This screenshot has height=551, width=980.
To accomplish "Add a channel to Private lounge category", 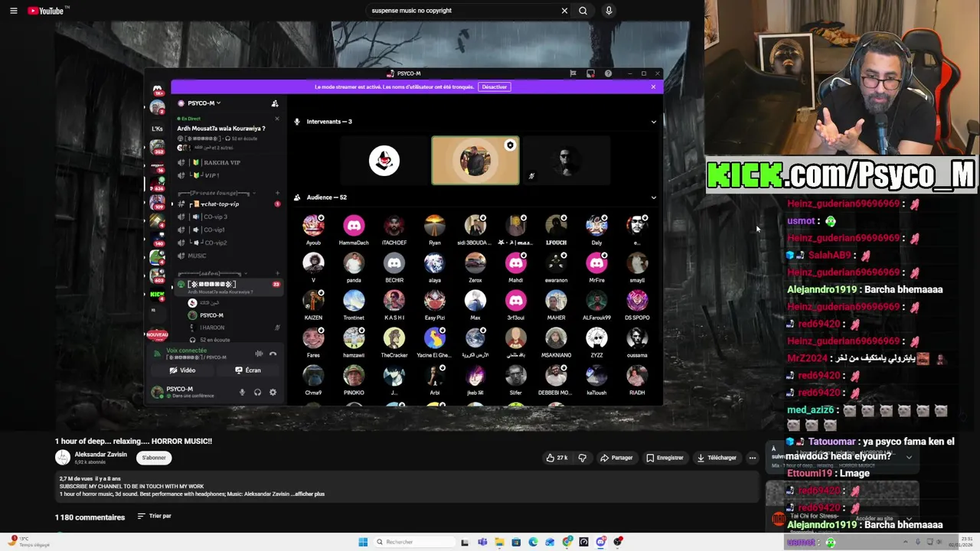I will tap(276, 193).
